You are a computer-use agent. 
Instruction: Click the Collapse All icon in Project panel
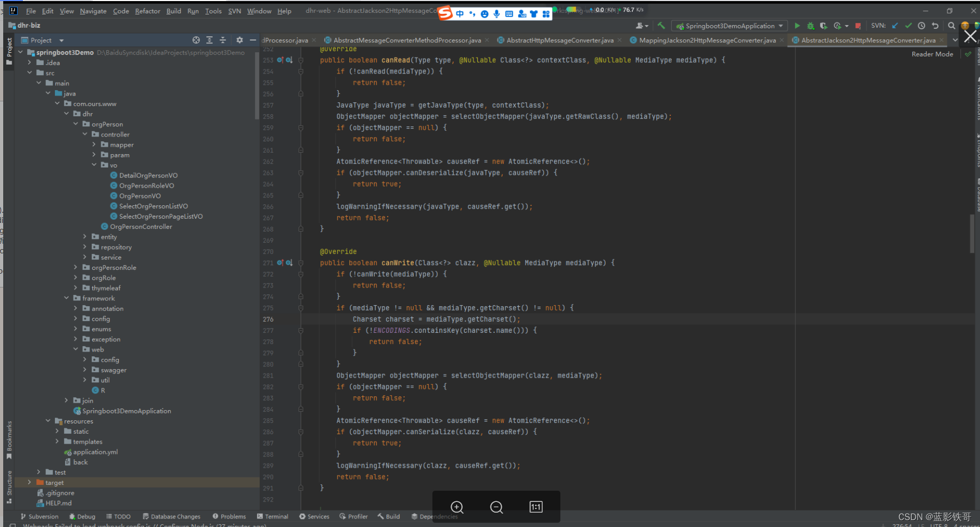coord(223,40)
